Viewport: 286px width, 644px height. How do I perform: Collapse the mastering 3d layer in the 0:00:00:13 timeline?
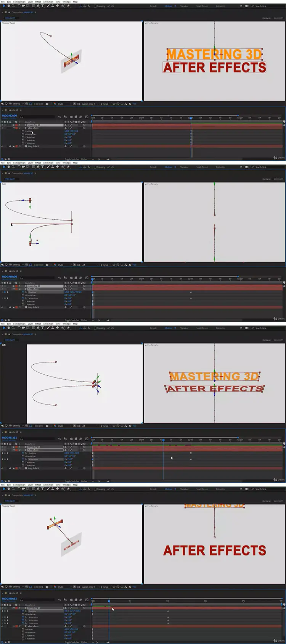tap(14, 608)
